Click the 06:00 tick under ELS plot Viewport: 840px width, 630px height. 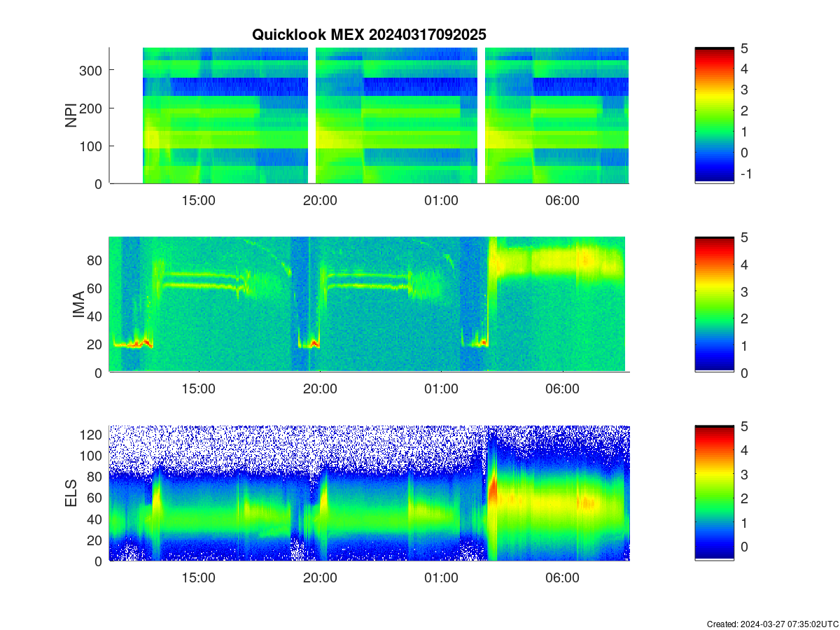click(562, 578)
